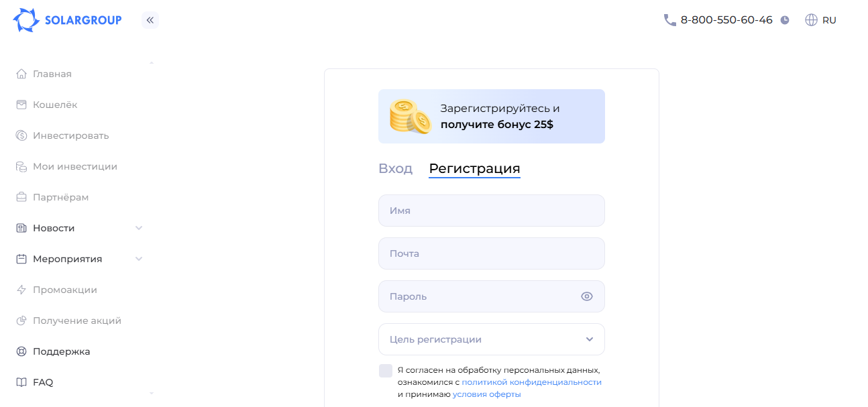Click the Главная home icon
868x407 pixels.
[x=21, y=74]
